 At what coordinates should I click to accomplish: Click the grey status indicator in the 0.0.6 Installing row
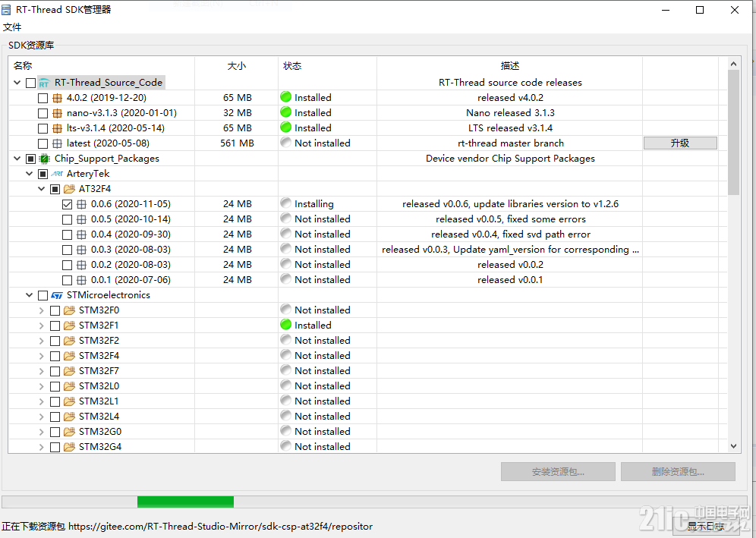286,203
